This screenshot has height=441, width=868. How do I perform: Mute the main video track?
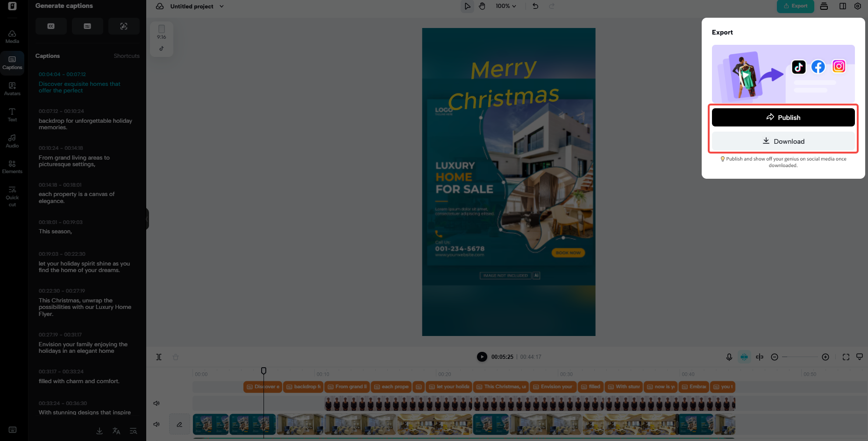tap(157, 424)
